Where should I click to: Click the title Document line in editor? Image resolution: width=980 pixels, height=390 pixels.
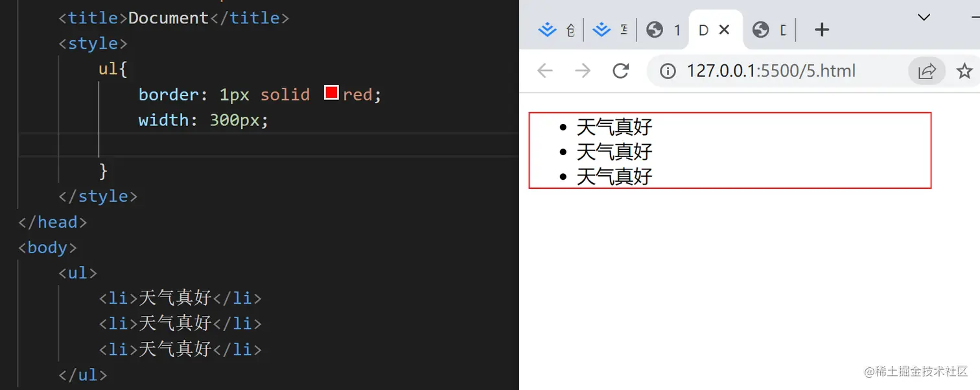pos(174,18)
